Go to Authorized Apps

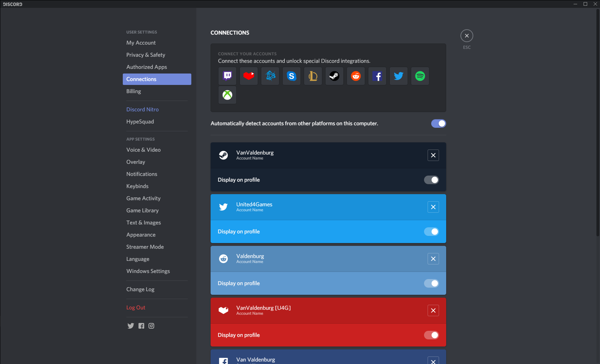[157, 67]
